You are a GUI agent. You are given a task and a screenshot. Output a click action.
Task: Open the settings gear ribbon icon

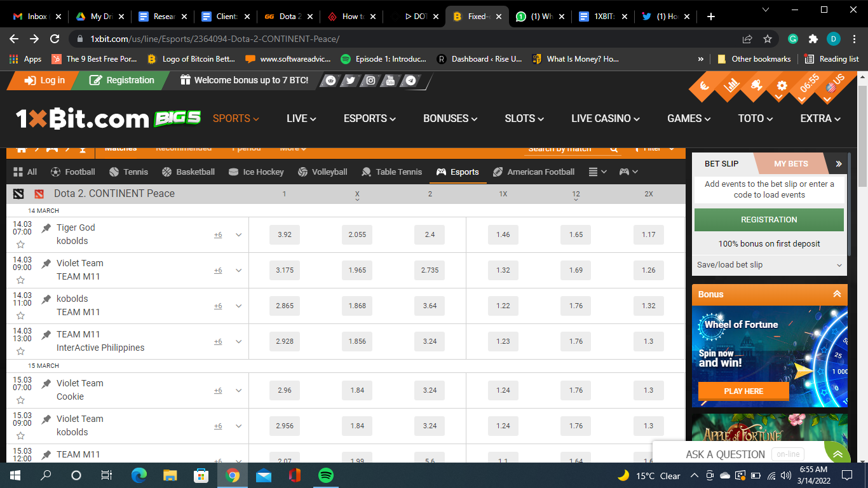[x=781, y=86]
